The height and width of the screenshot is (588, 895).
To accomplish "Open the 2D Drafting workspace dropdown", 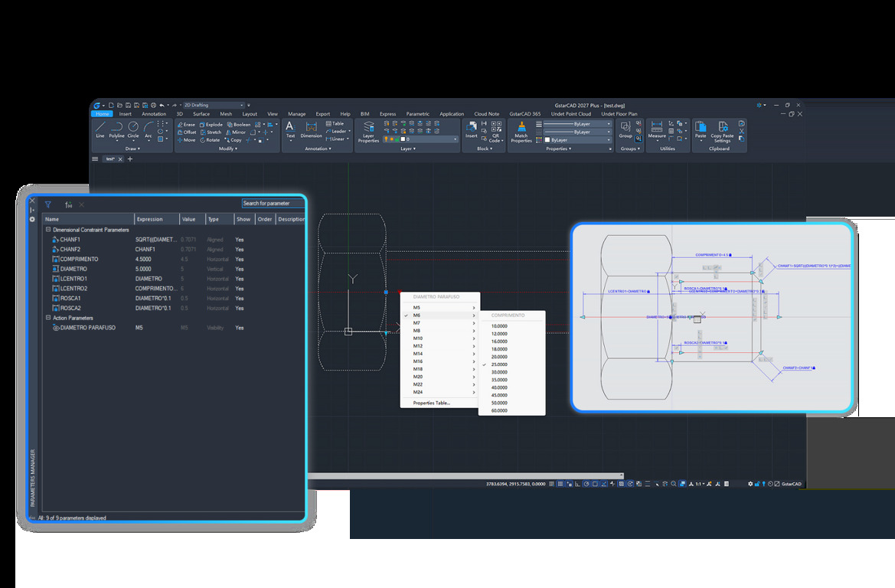I will [214, 105].
